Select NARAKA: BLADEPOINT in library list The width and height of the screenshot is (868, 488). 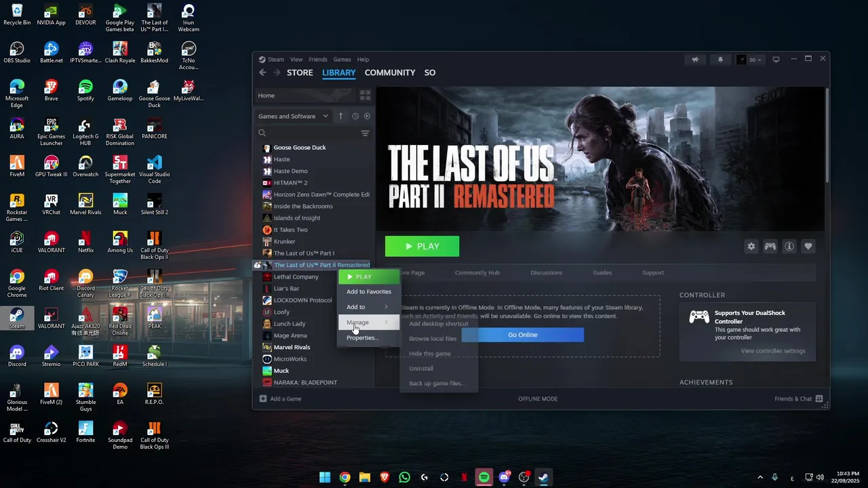coord(305,382)
